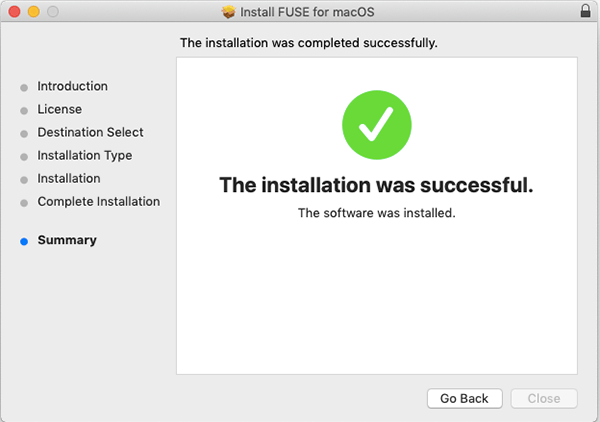Click the Destination Select step

point(90,132)
